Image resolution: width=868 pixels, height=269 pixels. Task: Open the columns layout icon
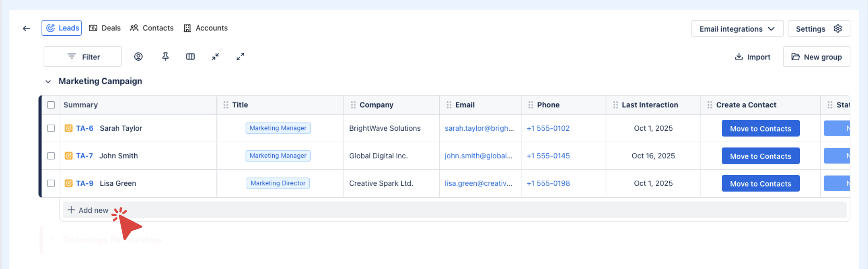[x=191, y=57]
